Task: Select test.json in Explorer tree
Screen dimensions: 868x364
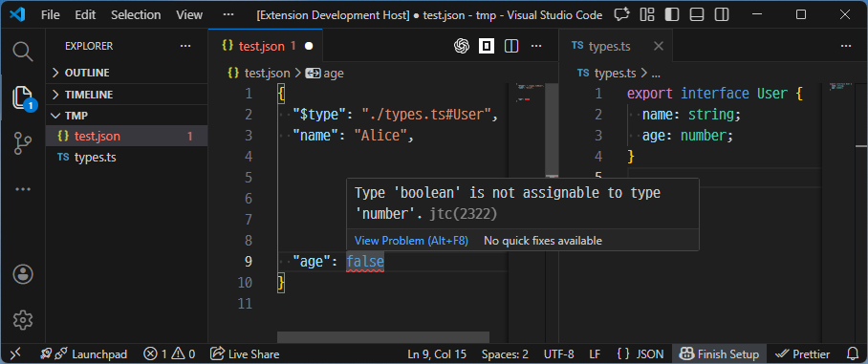Action: 127,136
